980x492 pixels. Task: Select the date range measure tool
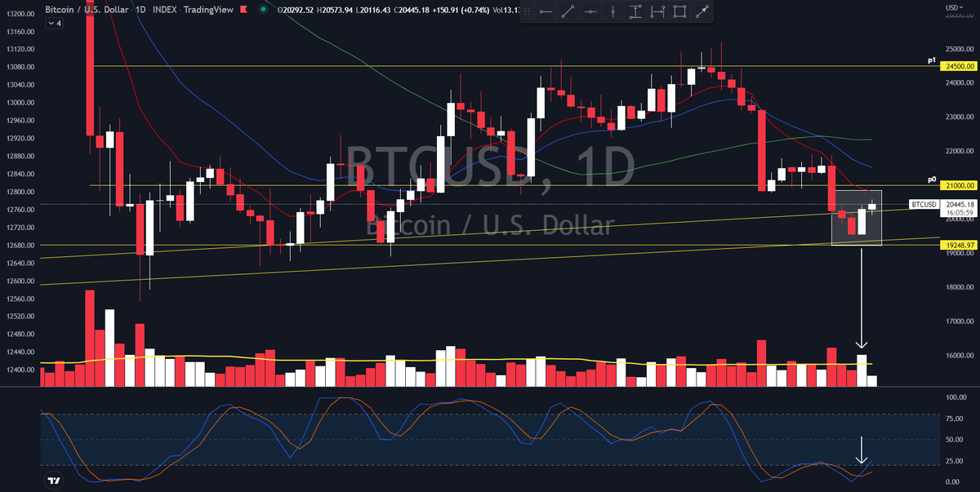657,11
